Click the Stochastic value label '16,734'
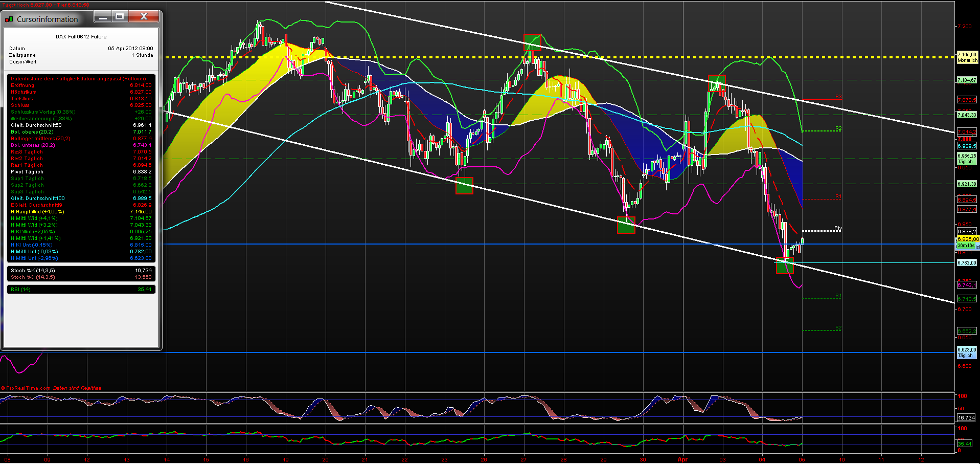This screenshot has height=464, width=980. coord(966,417)
